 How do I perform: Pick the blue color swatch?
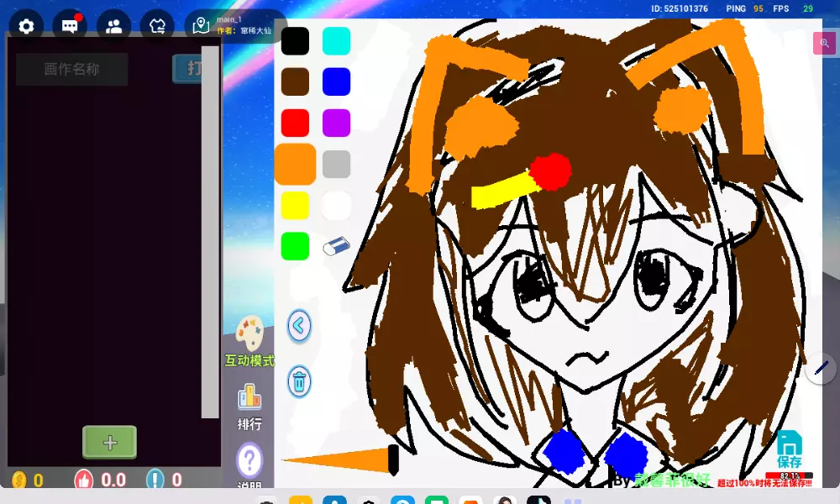click(337, 81)
